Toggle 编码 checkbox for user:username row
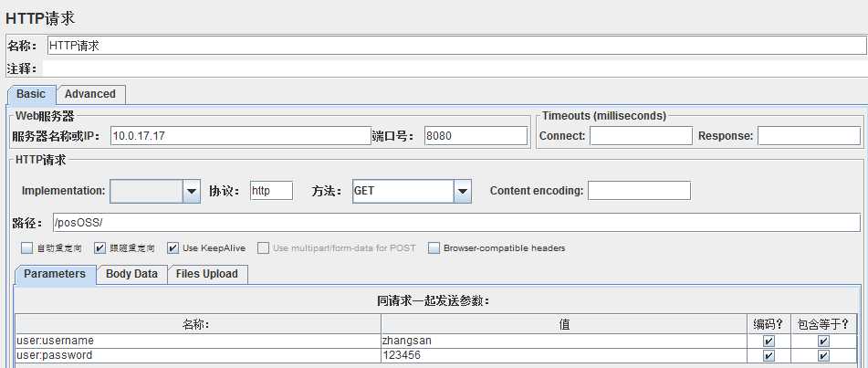Image resolution: width=868 pixels, height=368 pixels. [x=769, y=341]
